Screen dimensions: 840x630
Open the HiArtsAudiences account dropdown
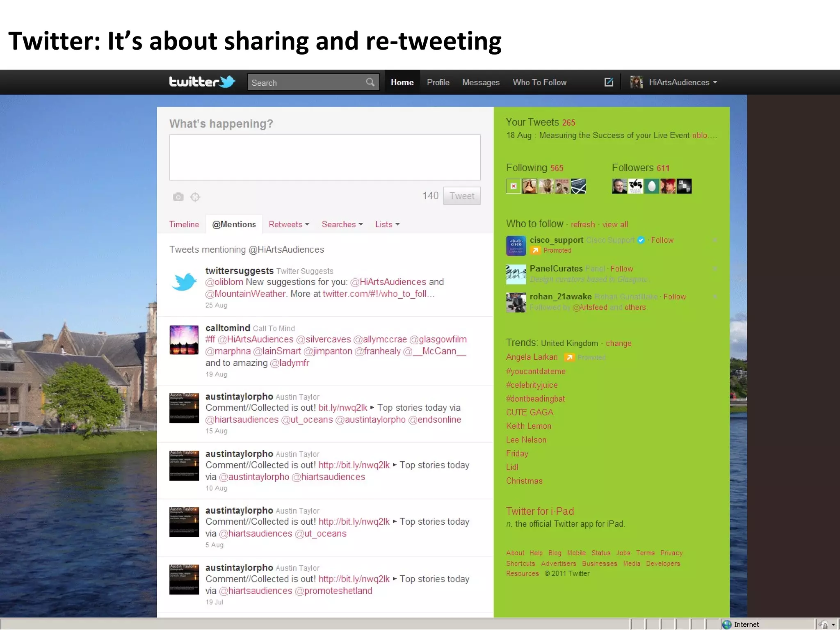pyautogui.click(x=715, y=82)
